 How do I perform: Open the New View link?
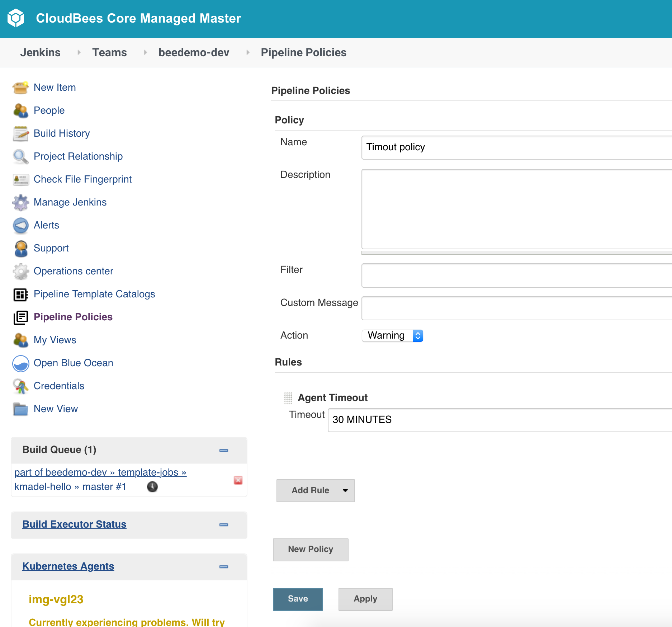pyautogui.click(x=56, y=409)
